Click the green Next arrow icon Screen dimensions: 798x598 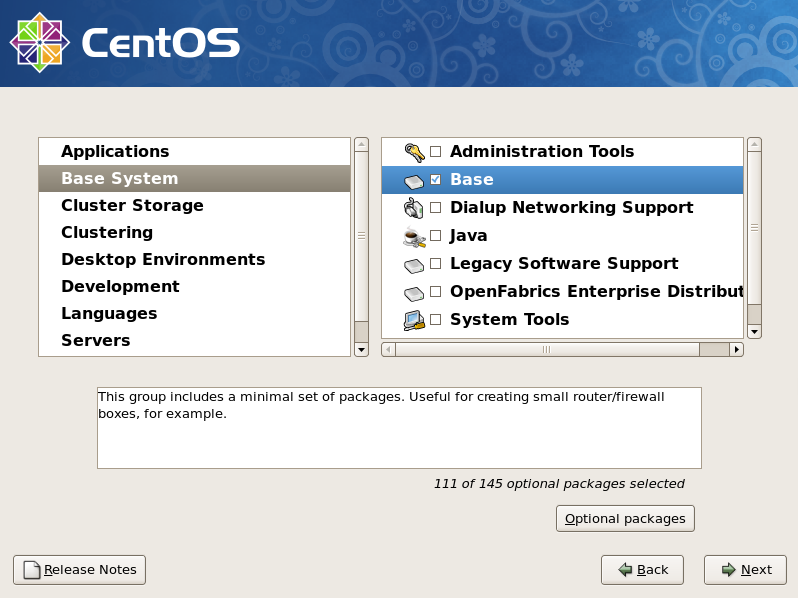point(728,570)
